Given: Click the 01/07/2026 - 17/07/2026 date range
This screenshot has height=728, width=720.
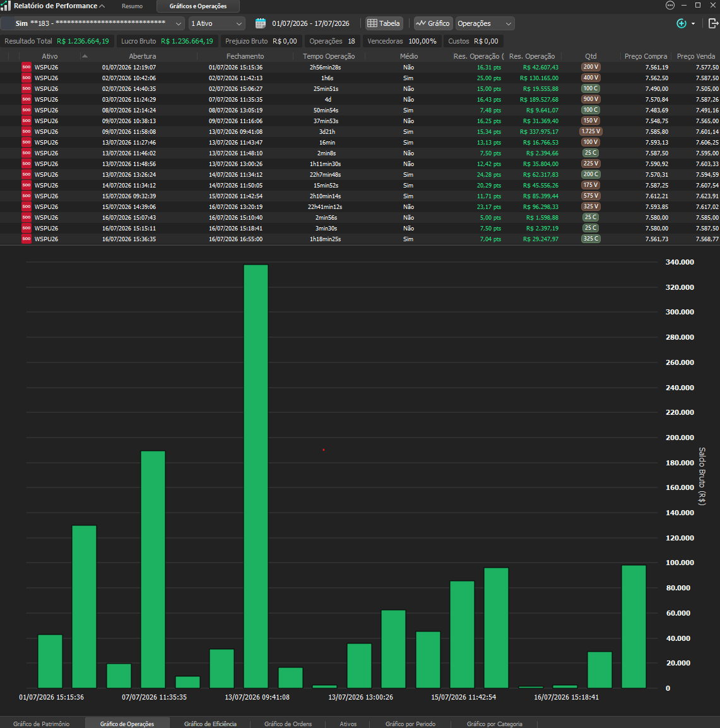Looking at the screenshot, I should coord(310,23).
